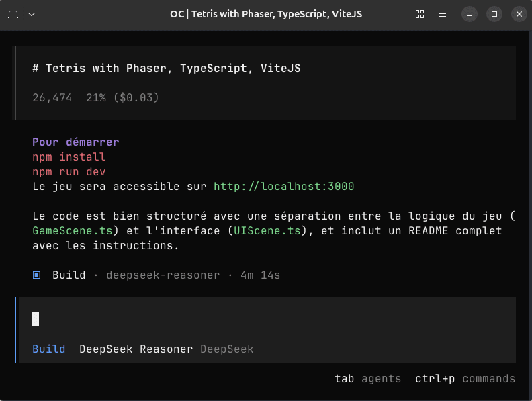The width and height of the screenshot is (532, 401).
Task: Click the 'deepseek-reasoner' model text
Action: click(x=163, y=275)
